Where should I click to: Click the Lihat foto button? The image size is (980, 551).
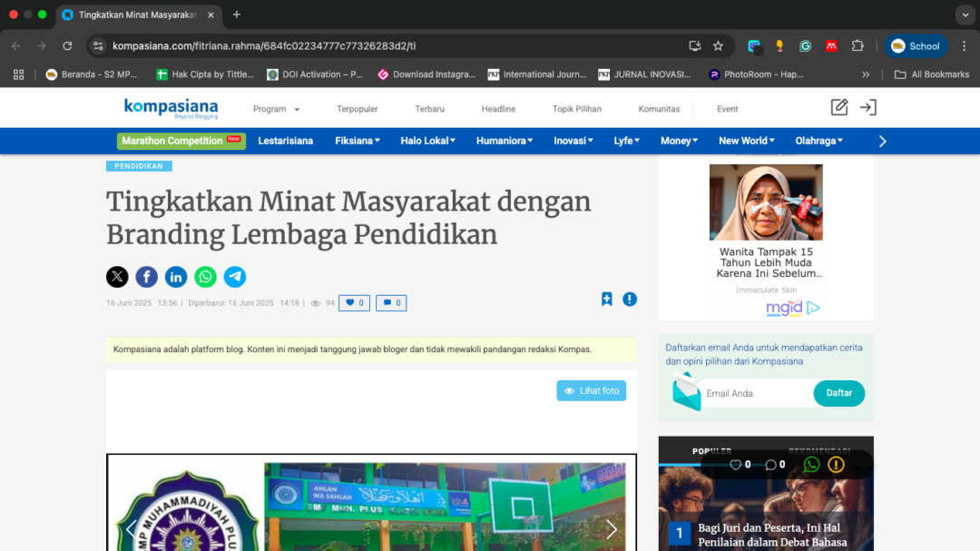click(592, 390)
